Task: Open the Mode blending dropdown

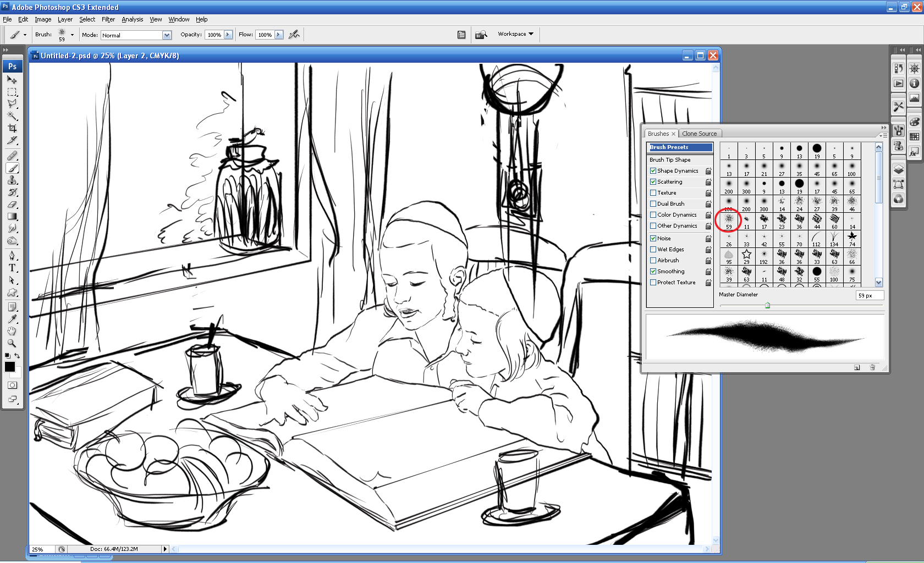Action: tap(167, 35)
